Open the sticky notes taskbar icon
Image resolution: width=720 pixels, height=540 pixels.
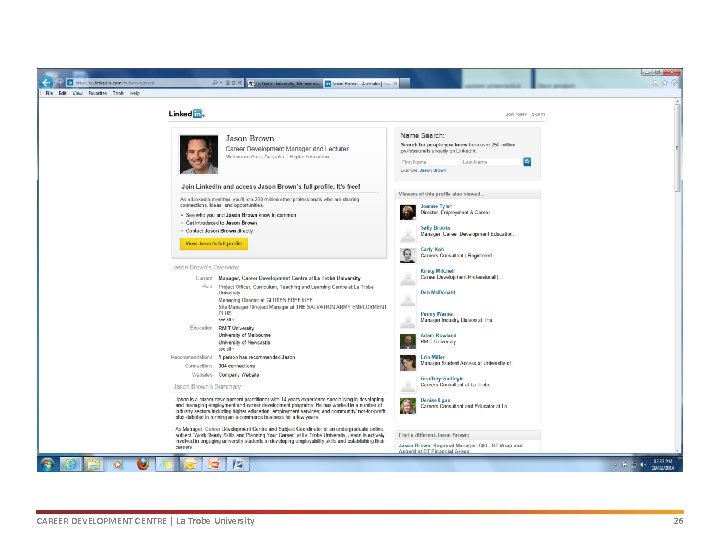tap(166, 464)
